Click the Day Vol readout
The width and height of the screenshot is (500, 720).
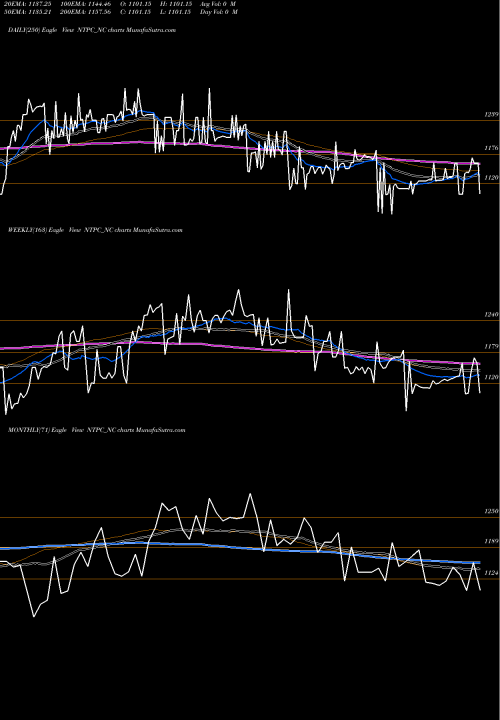[x=219, y=12]
